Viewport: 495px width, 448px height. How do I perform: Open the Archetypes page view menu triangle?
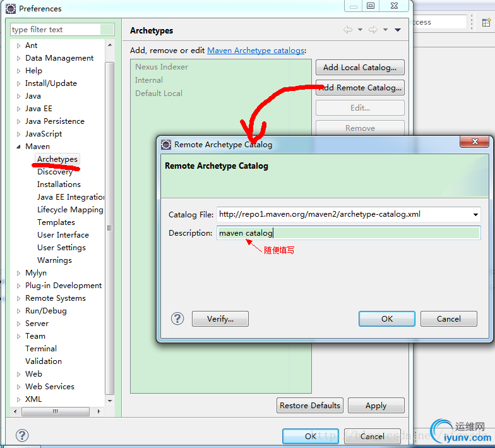(x=398, y=30)
